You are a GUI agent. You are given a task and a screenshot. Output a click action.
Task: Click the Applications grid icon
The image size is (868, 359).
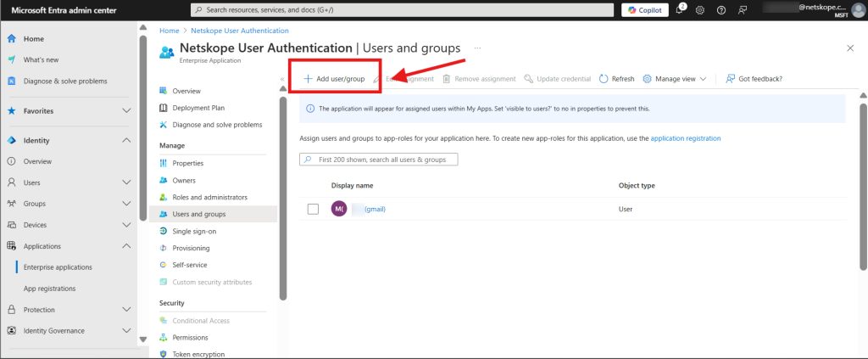[x=11, y=246]
